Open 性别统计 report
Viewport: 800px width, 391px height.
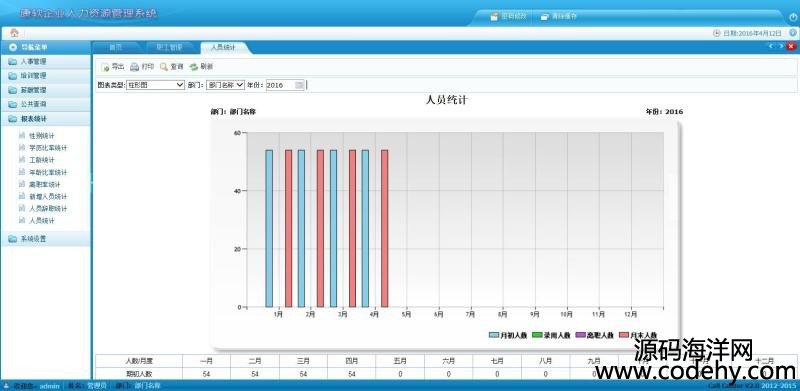[41, 136]
